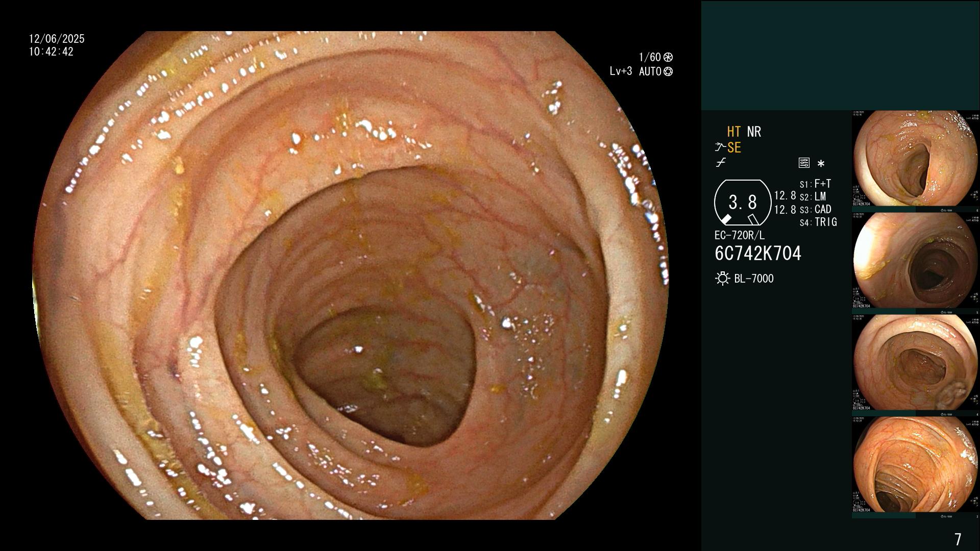Click the Lv+3 brightness level
980x551 pixels.
coord(621,71)
